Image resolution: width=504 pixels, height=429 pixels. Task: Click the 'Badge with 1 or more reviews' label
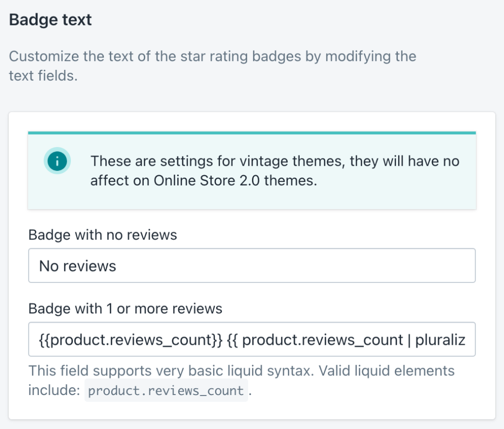[125, 308]
